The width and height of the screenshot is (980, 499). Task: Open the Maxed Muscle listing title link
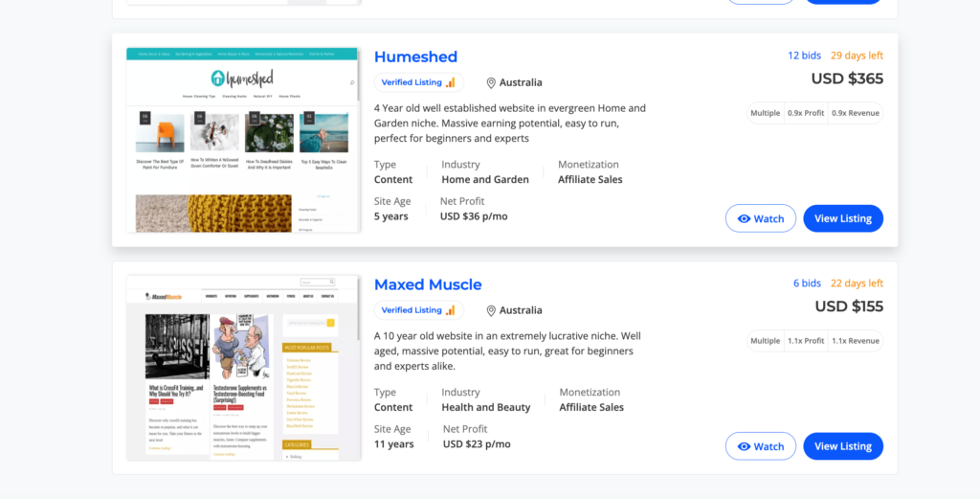click(428, 284)
